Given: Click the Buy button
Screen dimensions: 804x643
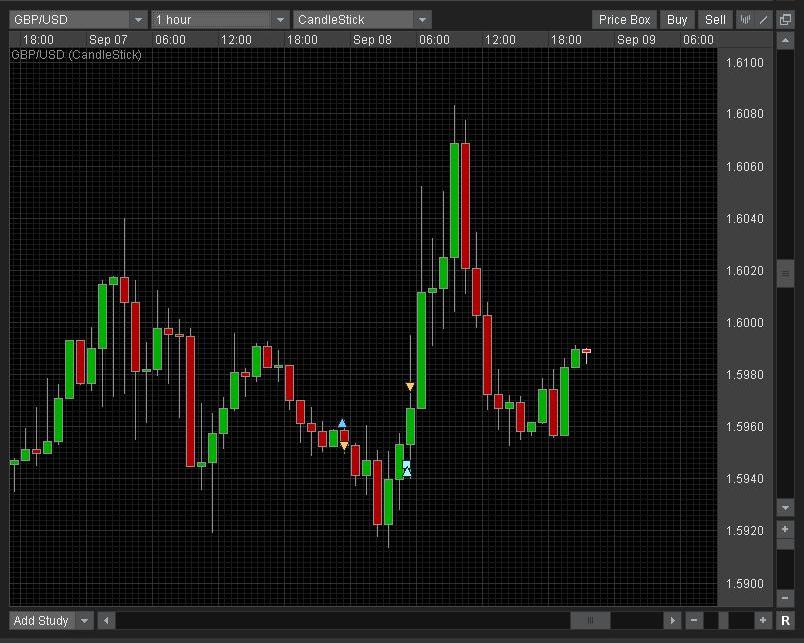Looking at the screenshot, I should [x=677, y=20].
